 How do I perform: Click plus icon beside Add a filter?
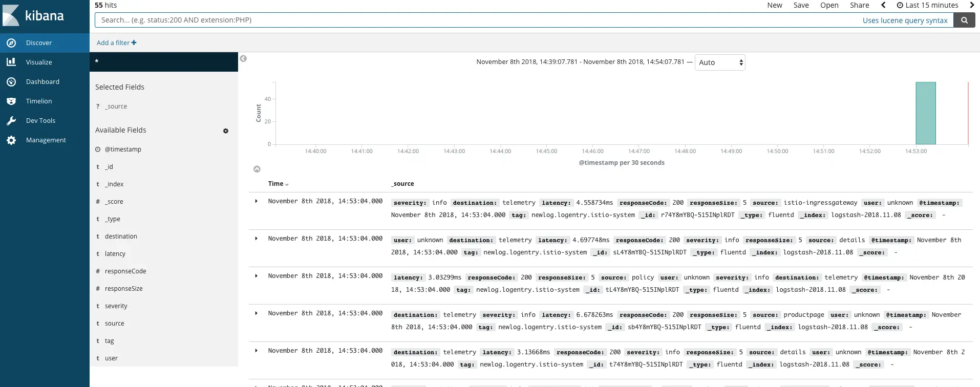coord(134,42)
